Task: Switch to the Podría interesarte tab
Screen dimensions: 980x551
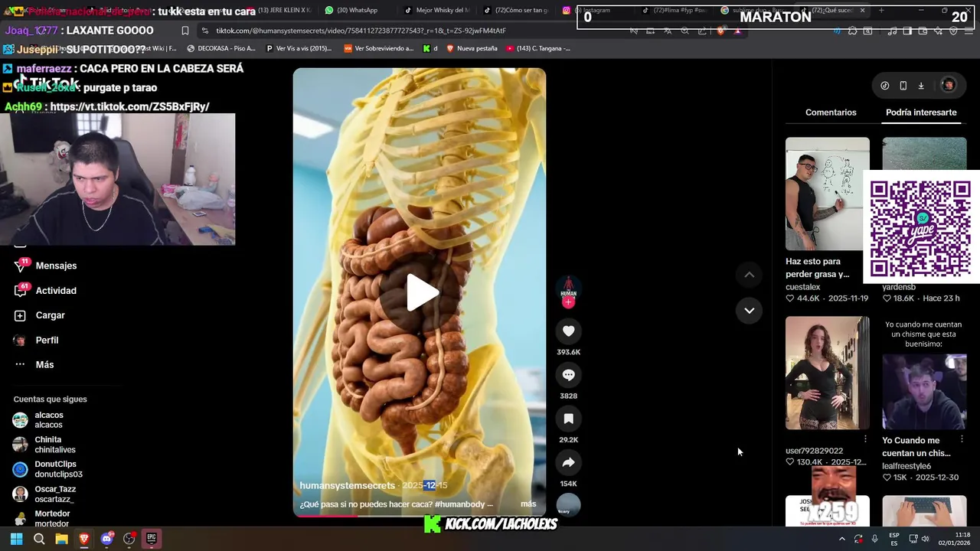Action: [x=921, y=112]
